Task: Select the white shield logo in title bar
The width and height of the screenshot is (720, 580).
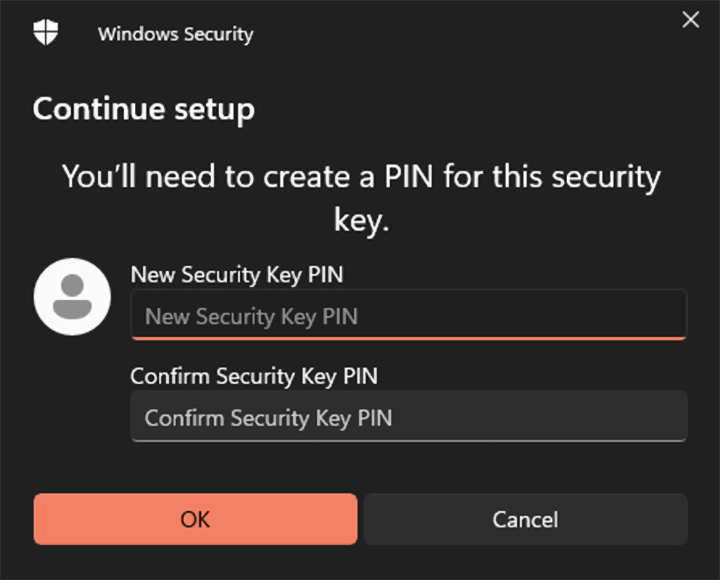Action: (x=46, y=33)
